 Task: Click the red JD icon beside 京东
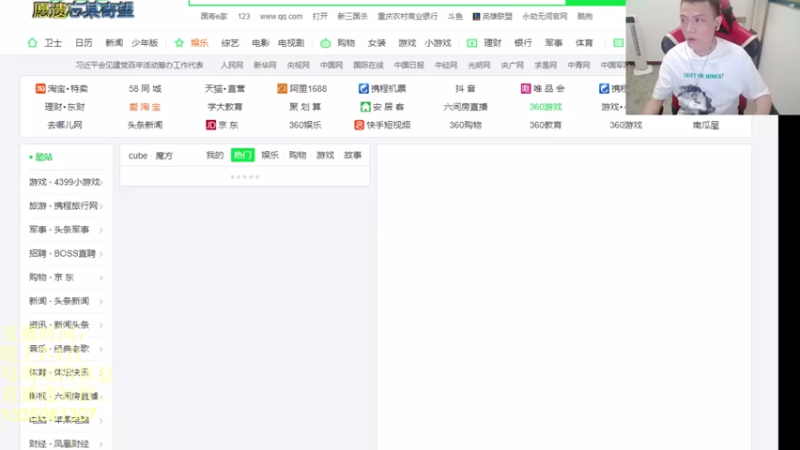(211, 125)
